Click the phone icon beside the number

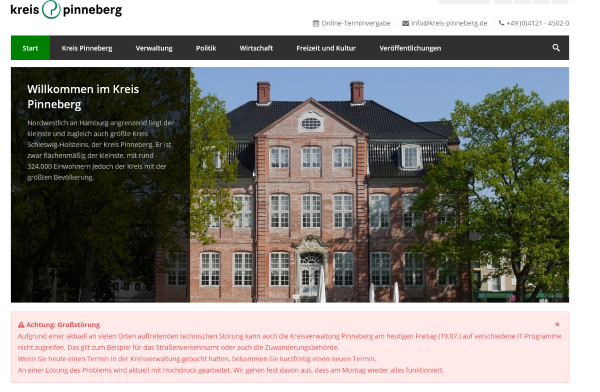[x=501, y=23]
